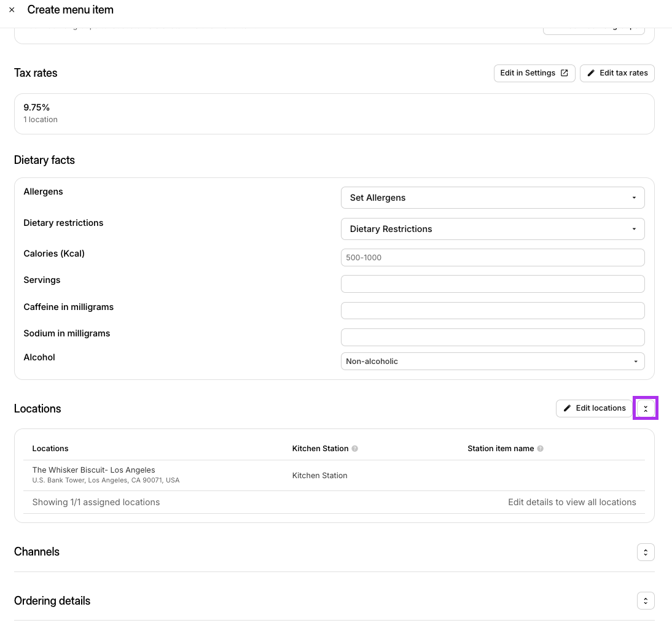Screen dimensions: 672x639
Task: Focus the Sodium in milligrams field
Action: (x=493, y=337)
